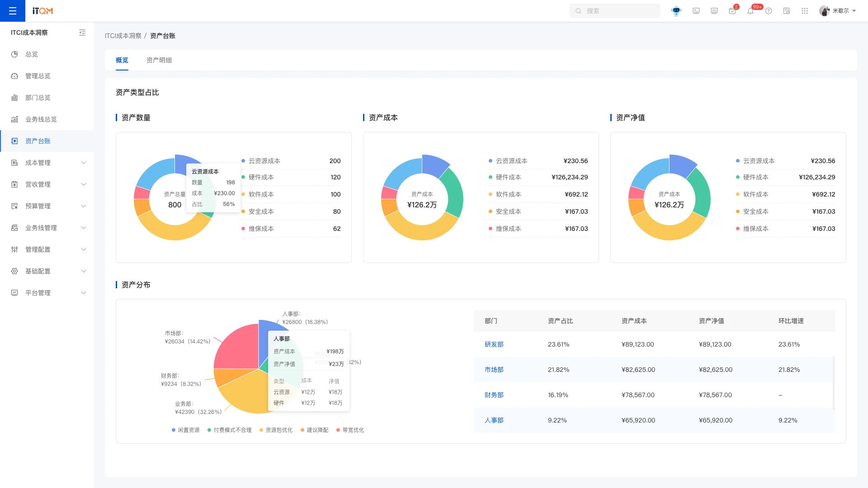The image size is (868, 488).
Task: Toggle 带宽优化 legend item
Action: coord(350,430)
